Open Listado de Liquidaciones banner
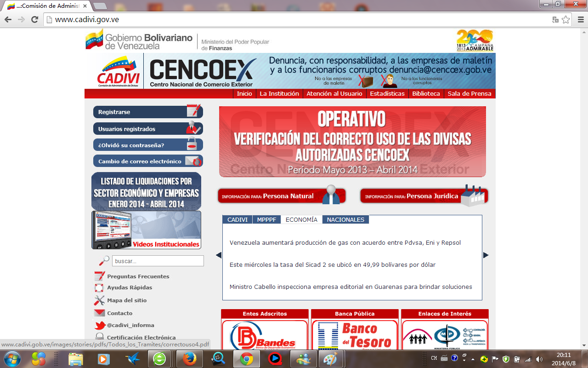The height and width of the screenshot is (368, 588). pos(146,191)
